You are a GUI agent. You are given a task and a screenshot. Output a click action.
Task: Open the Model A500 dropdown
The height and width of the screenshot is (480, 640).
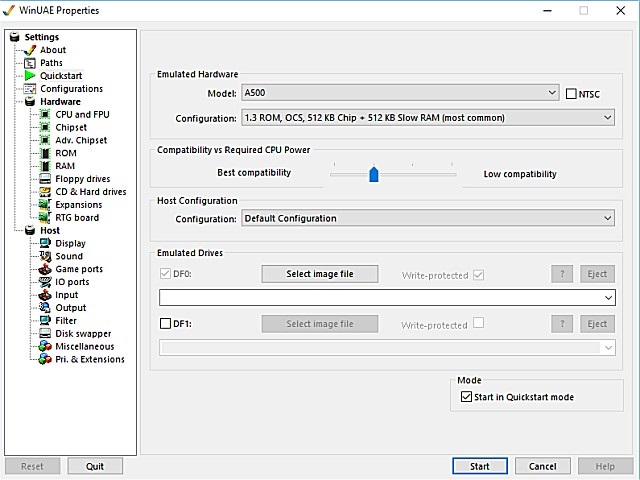[x=400, y=93]
